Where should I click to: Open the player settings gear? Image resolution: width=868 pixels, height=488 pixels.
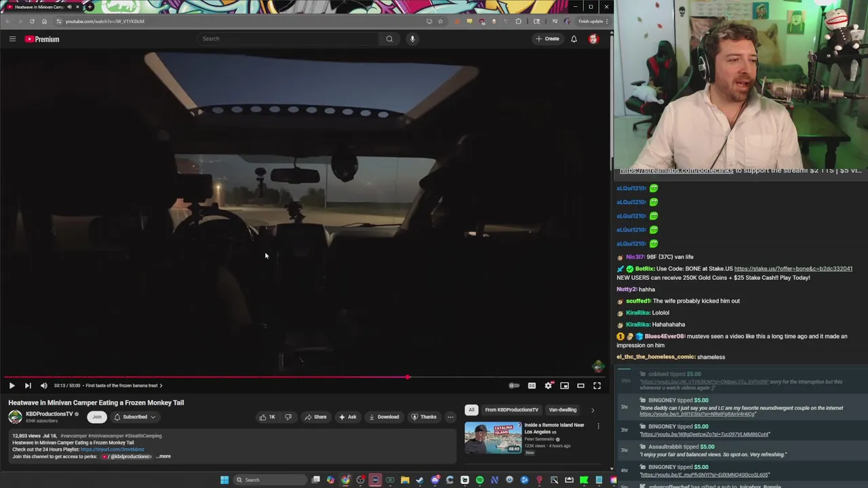coord(548,386)
